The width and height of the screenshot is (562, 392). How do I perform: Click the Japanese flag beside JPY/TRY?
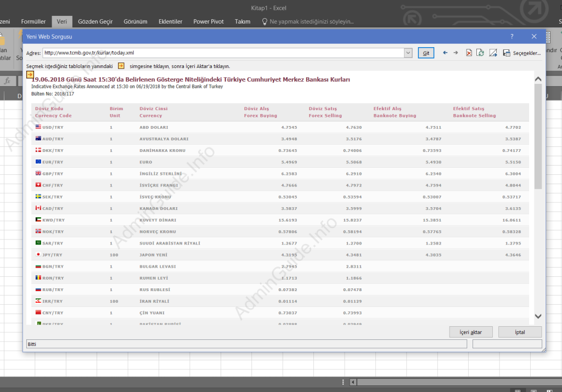[38, 254]
